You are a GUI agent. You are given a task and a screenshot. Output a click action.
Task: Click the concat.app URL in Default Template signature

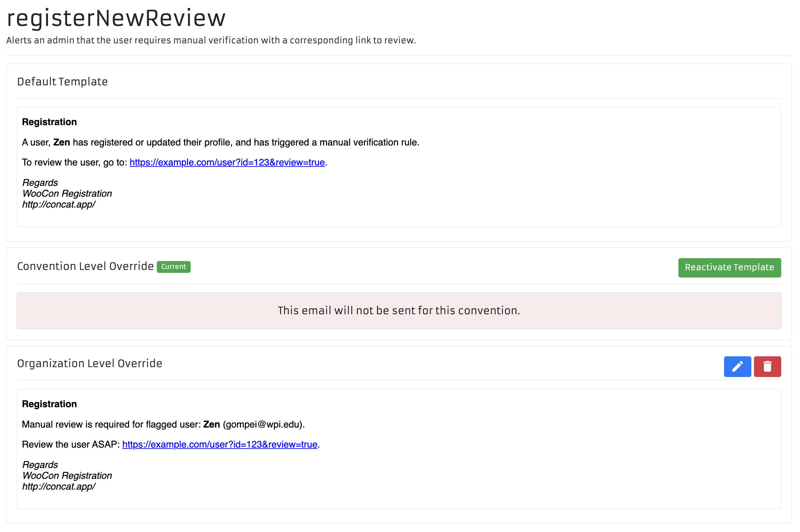pyautogui.click(x=59, y=205)
